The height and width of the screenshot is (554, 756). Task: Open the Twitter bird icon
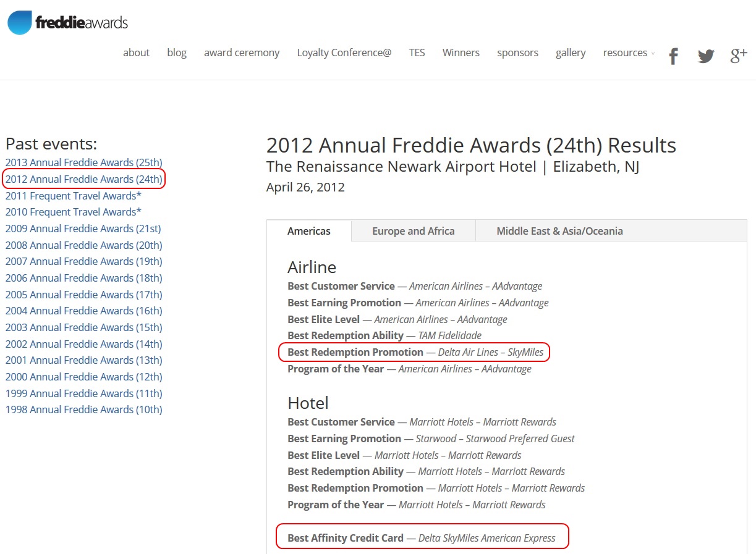(706, 56)
